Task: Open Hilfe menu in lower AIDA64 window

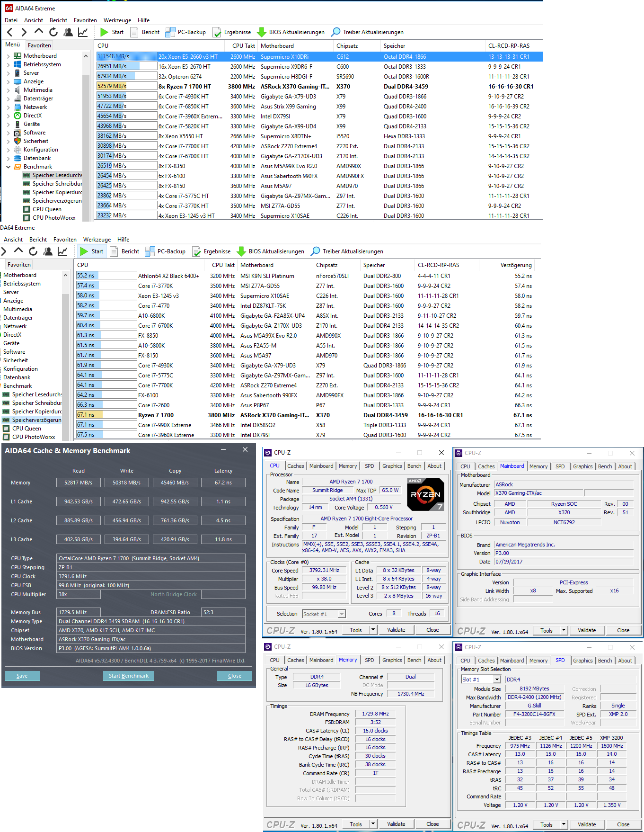Action: (124, 240)
